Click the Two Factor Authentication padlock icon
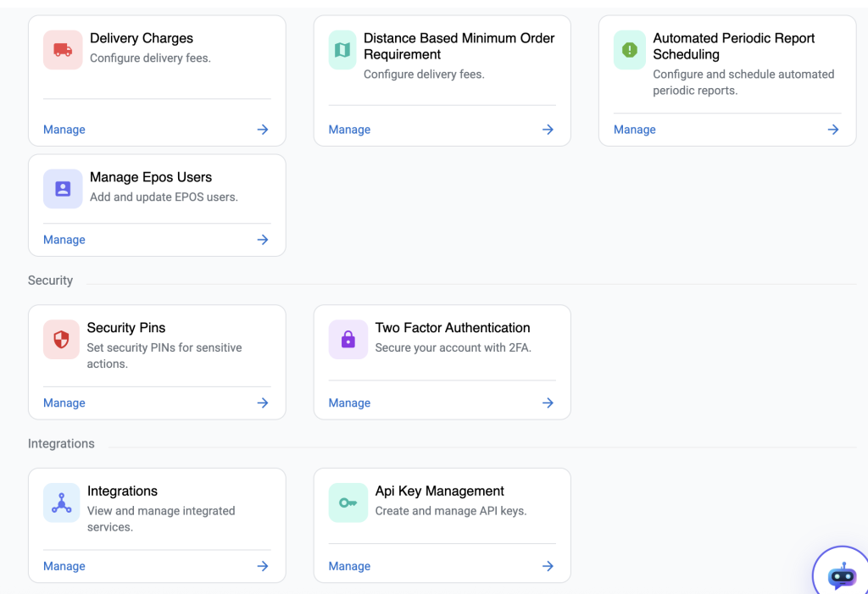The width and height of the screenshot is (868, 594). click(x=348, y=339)
